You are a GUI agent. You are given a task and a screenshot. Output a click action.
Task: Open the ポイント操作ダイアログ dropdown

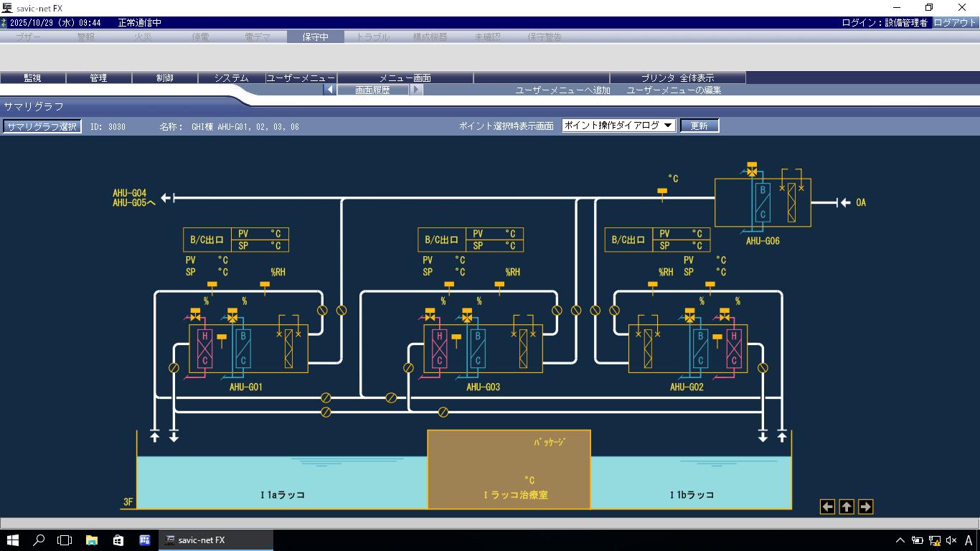click(618, 126)
